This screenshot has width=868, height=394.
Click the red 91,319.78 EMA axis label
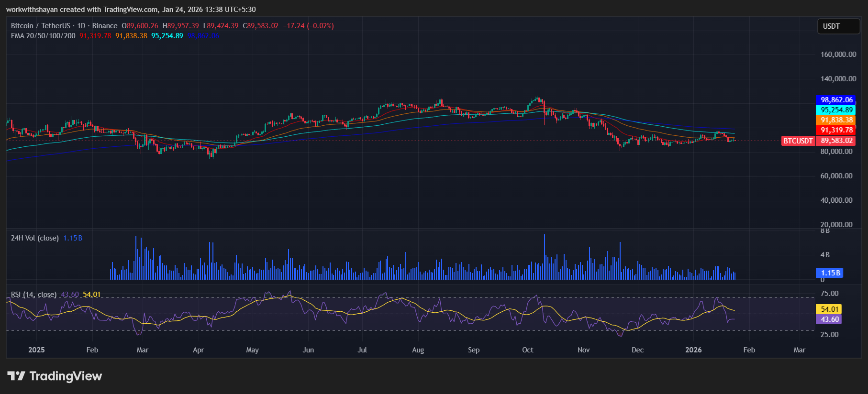(x=836, y=130)
